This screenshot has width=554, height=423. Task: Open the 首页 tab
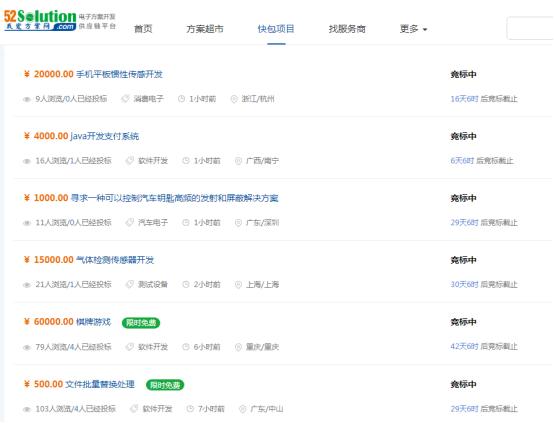[x=143, y=29]
